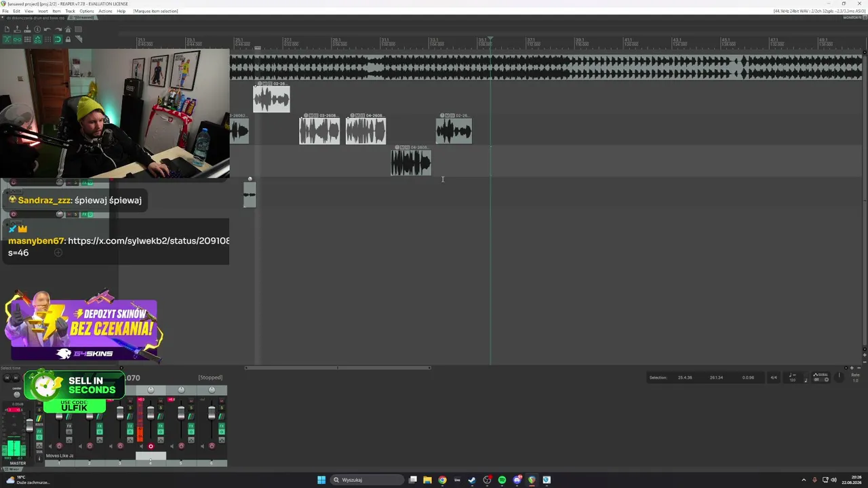868x488 pixels.
Task: Select the 03-2608 media item
Action: (x=319, y=129)
